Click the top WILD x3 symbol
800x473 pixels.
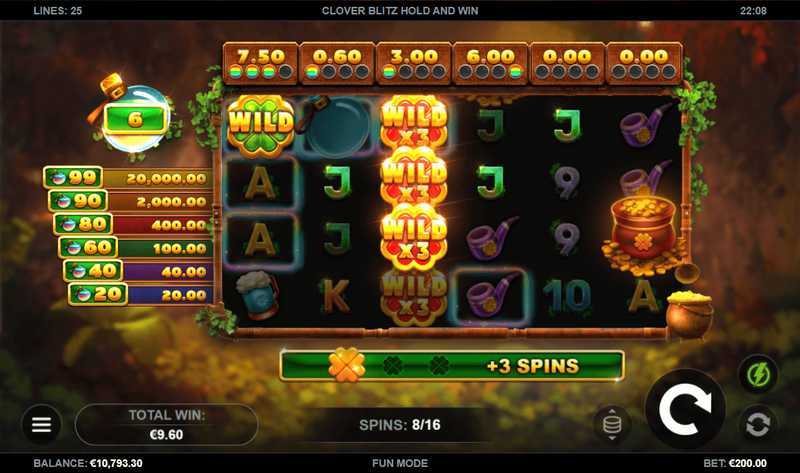click(414, 123)
